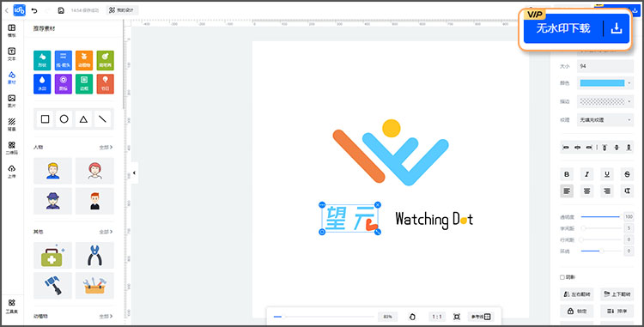Expand 全部 for the 人物 people section
The image size is (644, 327).
pyautogui.click(x=106, y=147)
